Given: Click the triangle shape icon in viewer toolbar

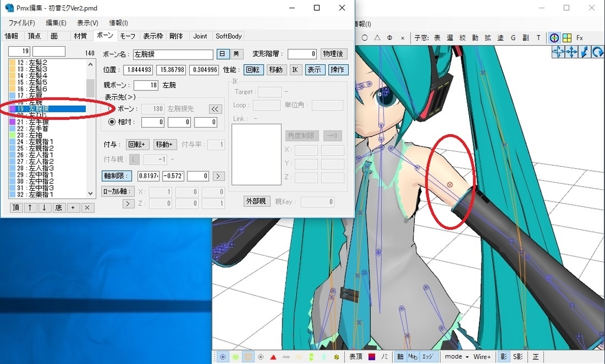Looking at the screenshot, I should tap(377, 38).
